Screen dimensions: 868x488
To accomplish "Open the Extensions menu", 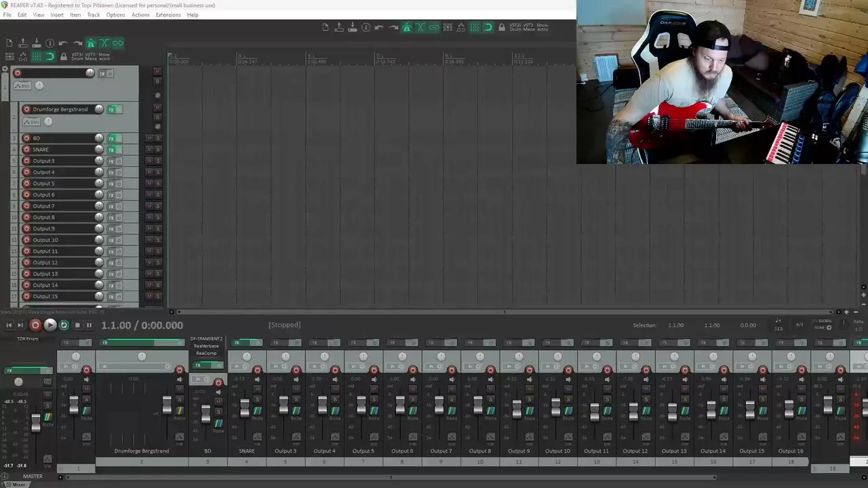I will click(x=168, y=15).
